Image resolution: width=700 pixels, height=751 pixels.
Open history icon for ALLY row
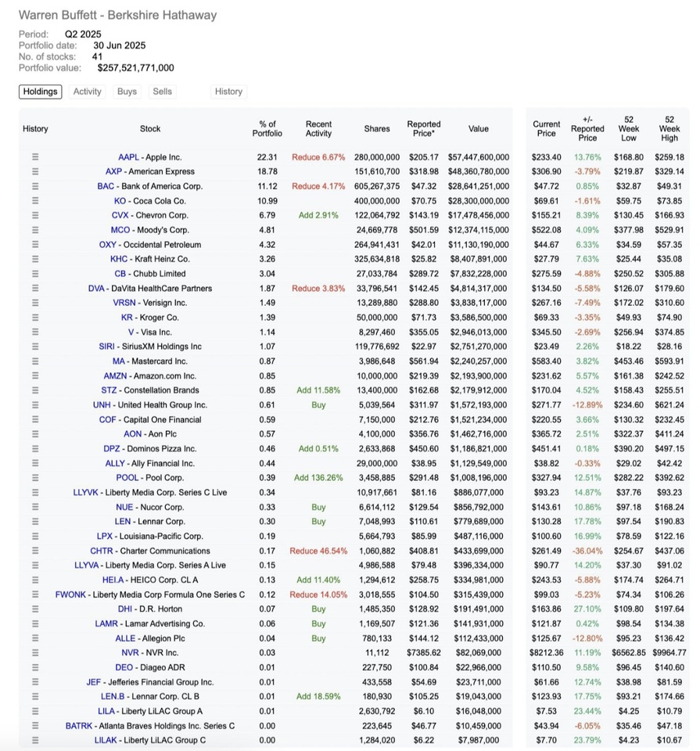coord(35,463)
